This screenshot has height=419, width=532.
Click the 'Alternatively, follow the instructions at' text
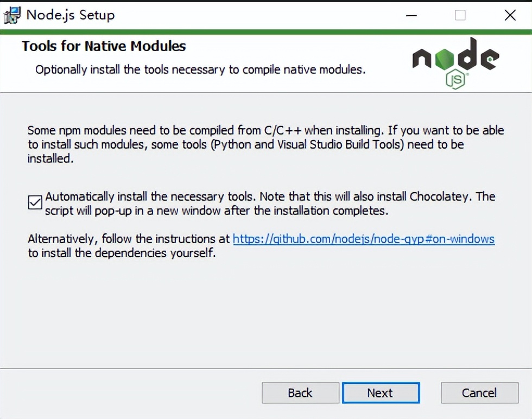pos(129,239)
